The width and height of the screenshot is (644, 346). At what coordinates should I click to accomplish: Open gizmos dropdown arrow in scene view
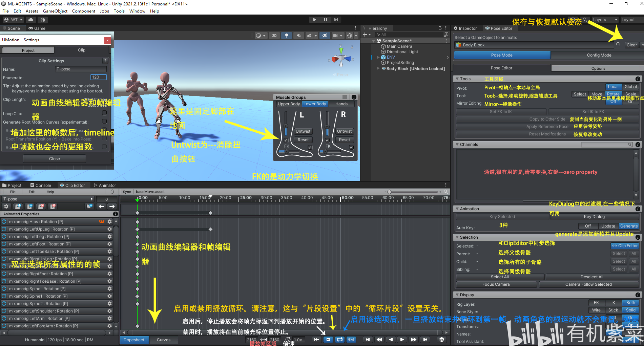[356, 36]
